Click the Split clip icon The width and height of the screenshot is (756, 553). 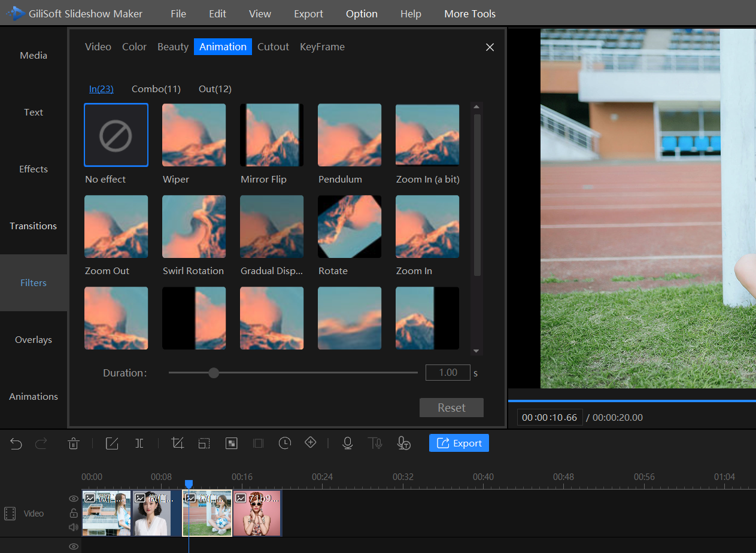139,443
